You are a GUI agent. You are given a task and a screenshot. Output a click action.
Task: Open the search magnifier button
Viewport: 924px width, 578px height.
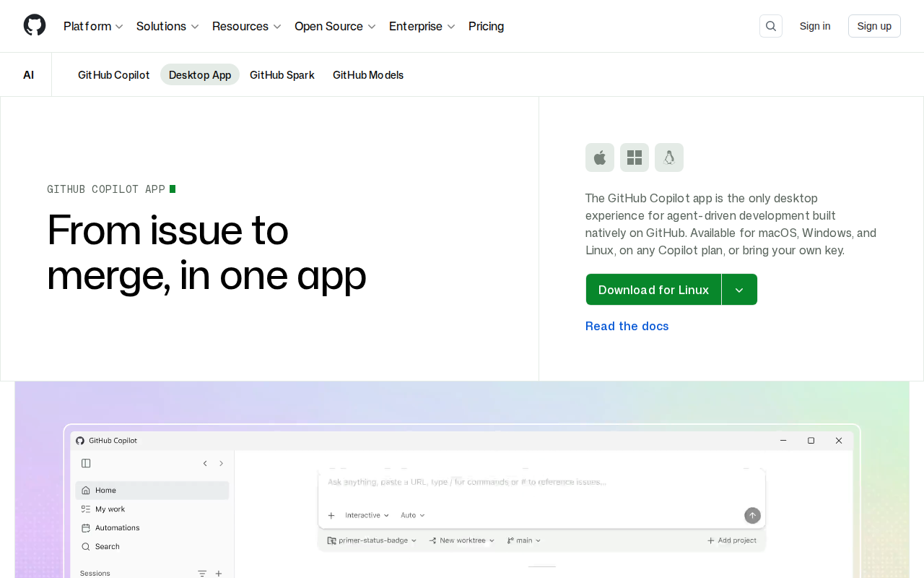click(771, 26)
